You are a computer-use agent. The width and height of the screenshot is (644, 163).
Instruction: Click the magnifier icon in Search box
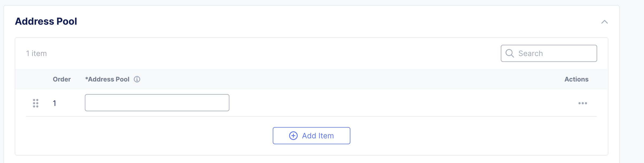510,53
